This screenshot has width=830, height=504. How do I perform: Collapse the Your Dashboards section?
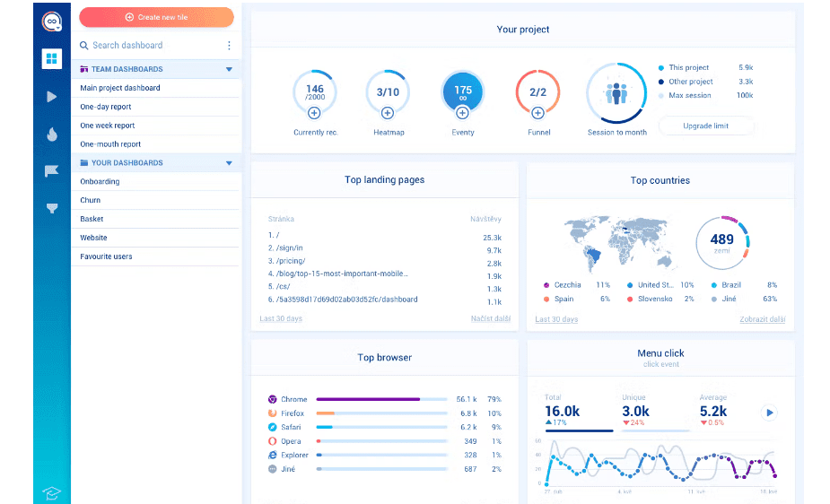pos(229,163)
